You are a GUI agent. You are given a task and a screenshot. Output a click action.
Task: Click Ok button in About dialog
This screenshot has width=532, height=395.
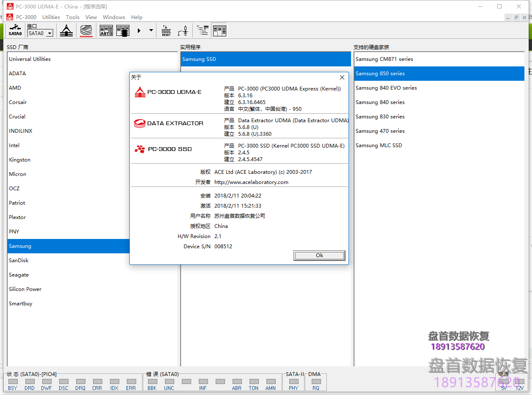point(319,255)
